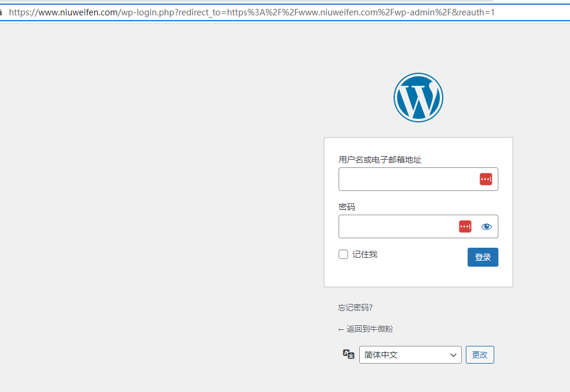Click the language translation icon
This screenshot has height=392, width=570.
pos(349,354)
